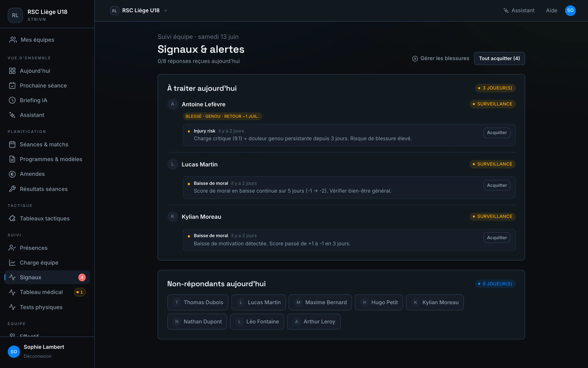Click the Séances & matchs calendar icon
Image resolution: width=588 pixels, height=368 pixels.
coord(12,145)
